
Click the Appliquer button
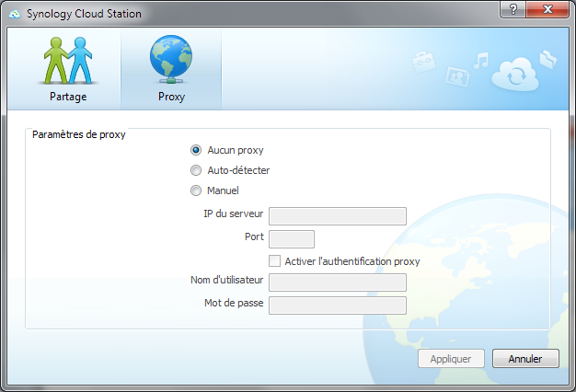(x=451, y=359)
